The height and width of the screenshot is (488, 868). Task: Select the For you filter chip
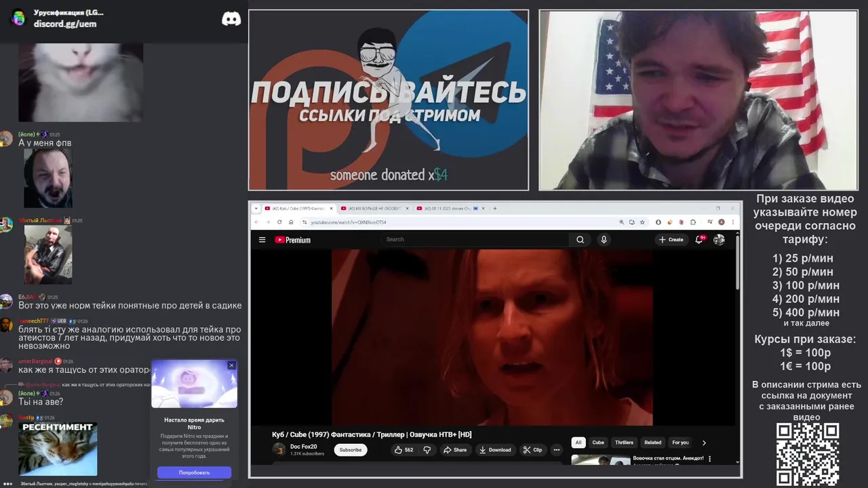(680, 443)
